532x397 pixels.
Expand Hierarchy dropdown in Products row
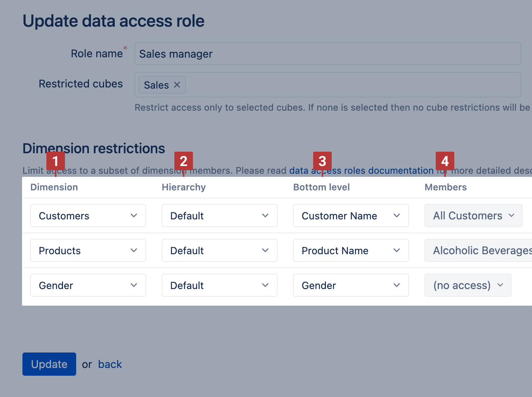(219, 250)
